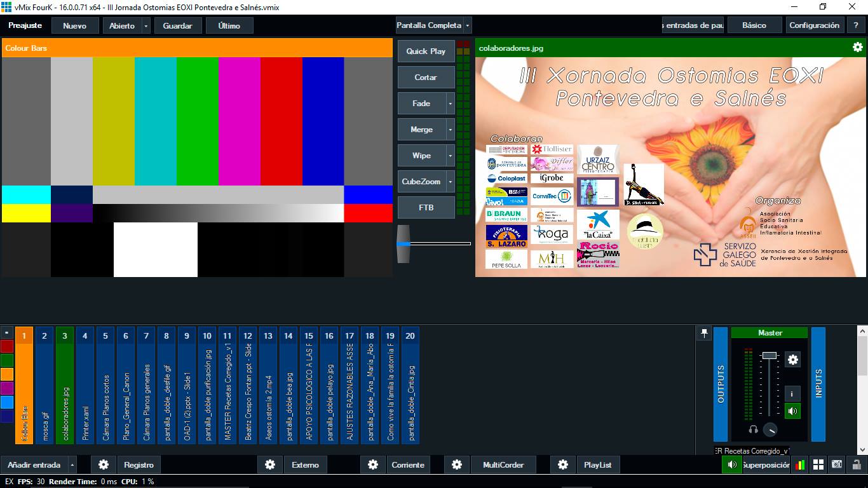Image resolution: width=868 pixels, height=488 pixels.
Task: Select input tab 5 Cámara Planos cortos
Action: (x=105, y=385)
